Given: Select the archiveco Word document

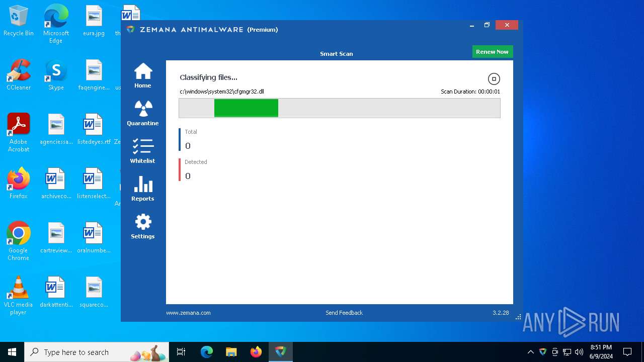Looking at the screenshot, I should pyautogui.click(x=56, y=184).
